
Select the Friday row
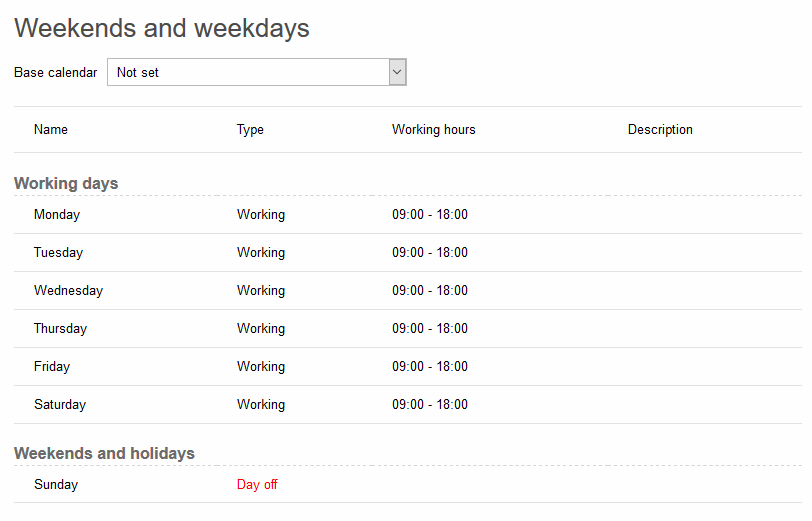pos(408,367)
